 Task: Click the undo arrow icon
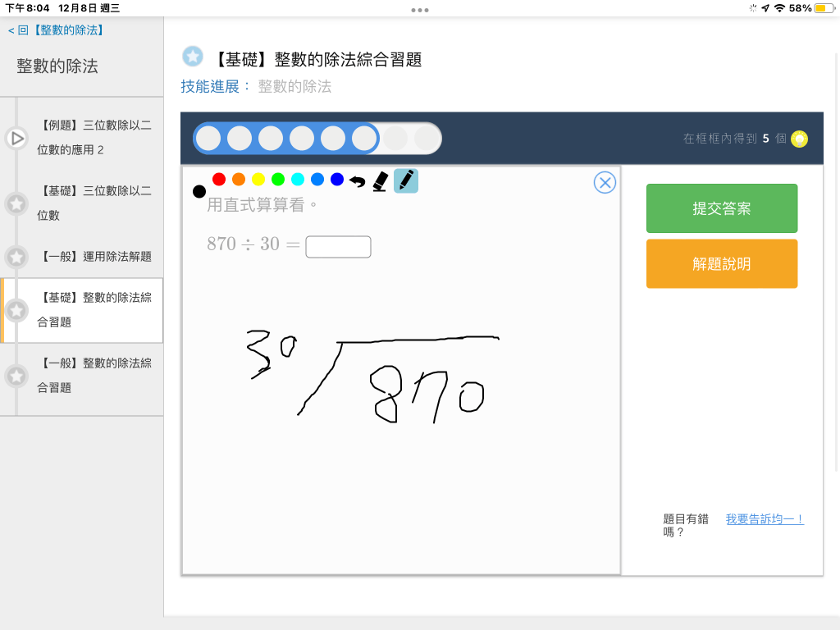[357, 181]
